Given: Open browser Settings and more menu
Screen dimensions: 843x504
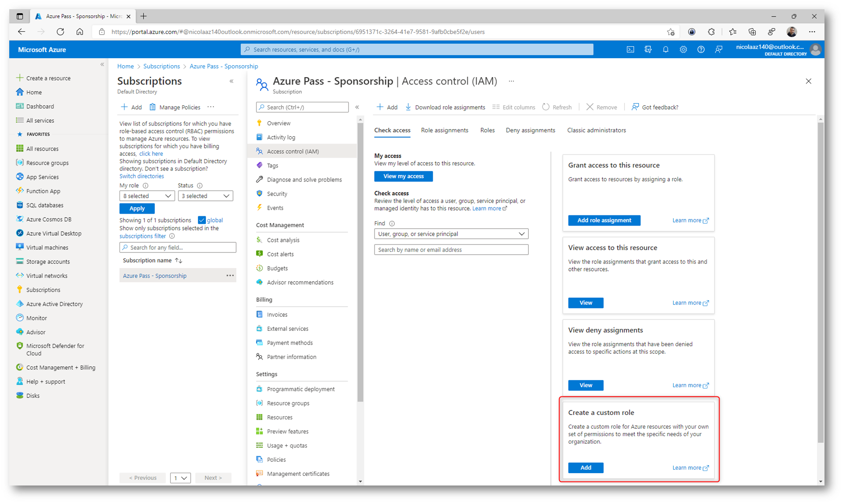Looking at the screenshot, I should [x=812, y=32].
